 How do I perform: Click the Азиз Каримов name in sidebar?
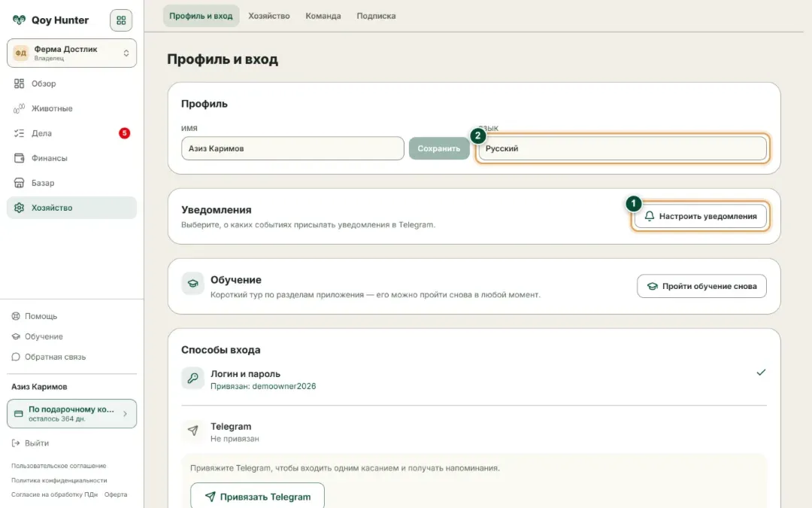(39, 387)
